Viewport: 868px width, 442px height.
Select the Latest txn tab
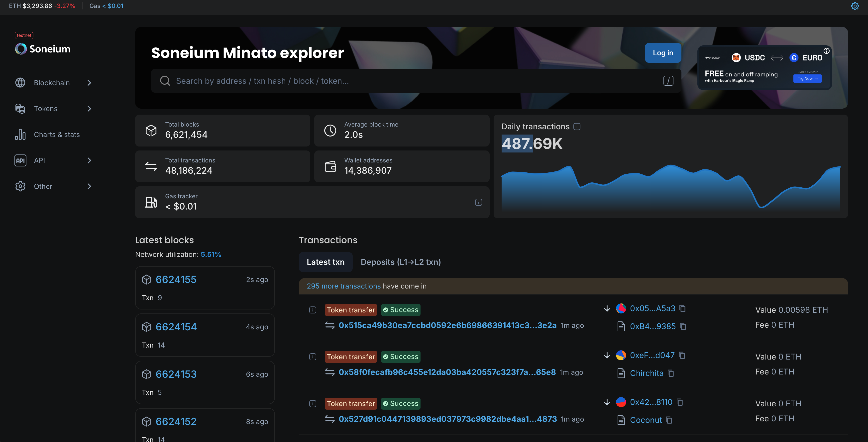pyautogui.click(x=325, y=262)
